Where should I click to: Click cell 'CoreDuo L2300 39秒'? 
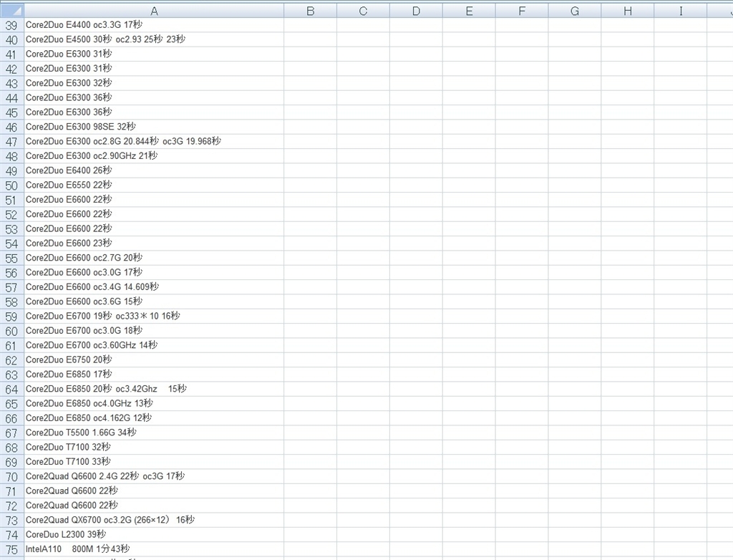tap(154, 535)
